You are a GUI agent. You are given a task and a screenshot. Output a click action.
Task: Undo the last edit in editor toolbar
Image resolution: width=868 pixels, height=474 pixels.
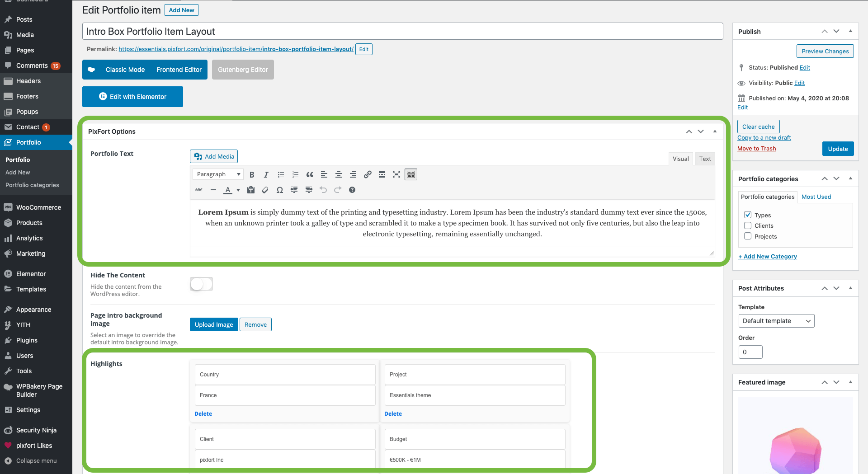pos(323,190)
